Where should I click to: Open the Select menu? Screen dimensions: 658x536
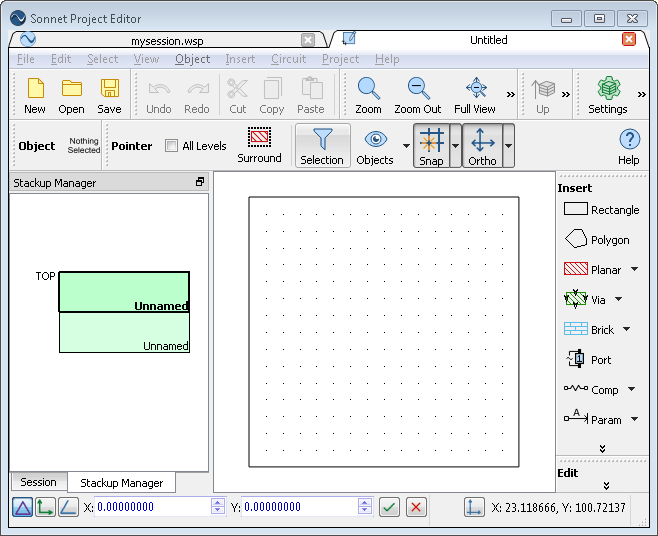pyautogui.click(x=102, y=59)
